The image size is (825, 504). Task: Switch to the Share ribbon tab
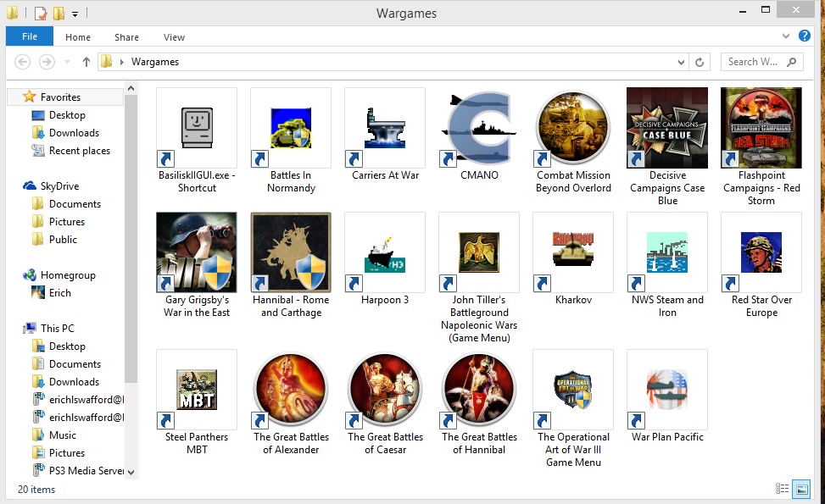point(127,36)
